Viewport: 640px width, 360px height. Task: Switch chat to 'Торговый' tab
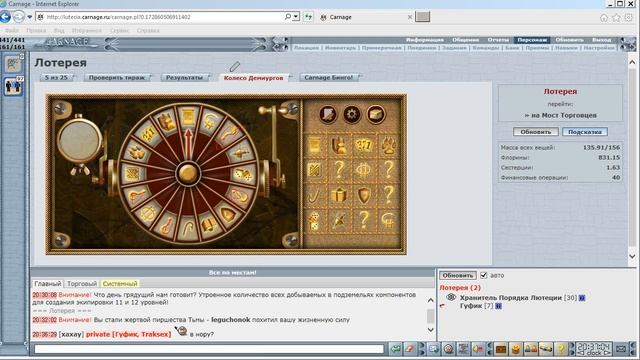[x=82, y=283]
